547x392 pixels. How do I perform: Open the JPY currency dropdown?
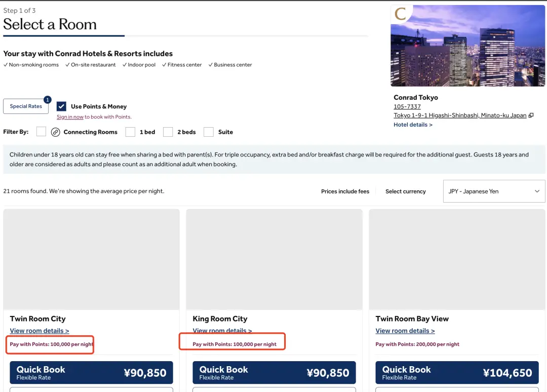[494, 191]
